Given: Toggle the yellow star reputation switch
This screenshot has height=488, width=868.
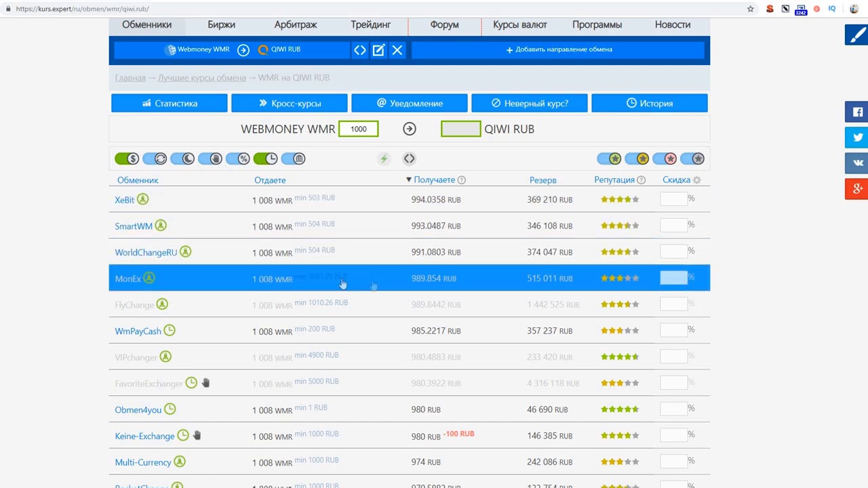Looking at the screenshot, I should click(637, 159).
